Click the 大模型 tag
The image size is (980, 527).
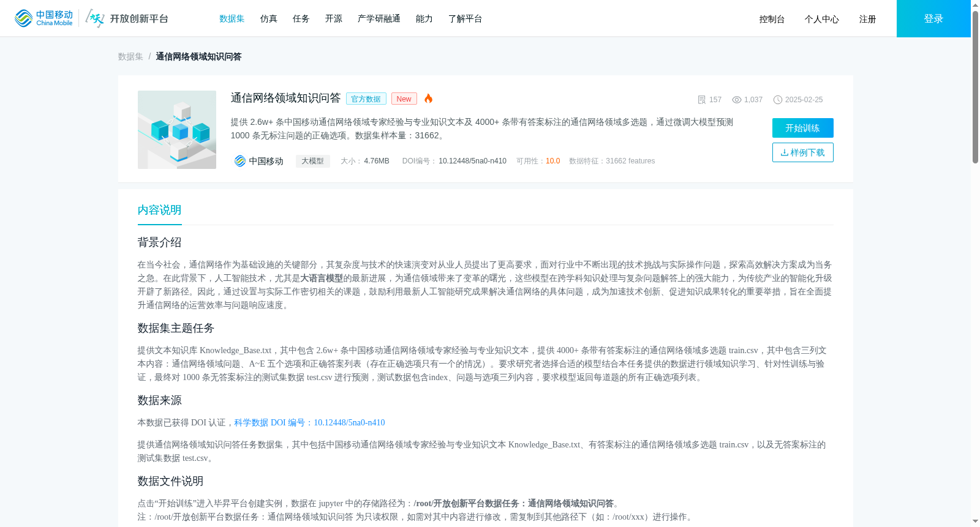tap(313, 161)
